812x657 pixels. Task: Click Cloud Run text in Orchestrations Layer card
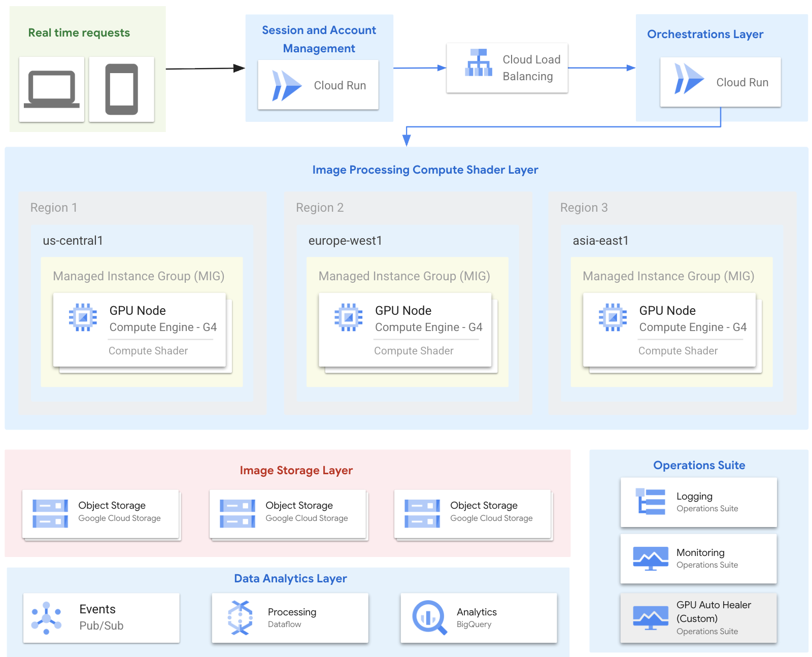point(742,82)
